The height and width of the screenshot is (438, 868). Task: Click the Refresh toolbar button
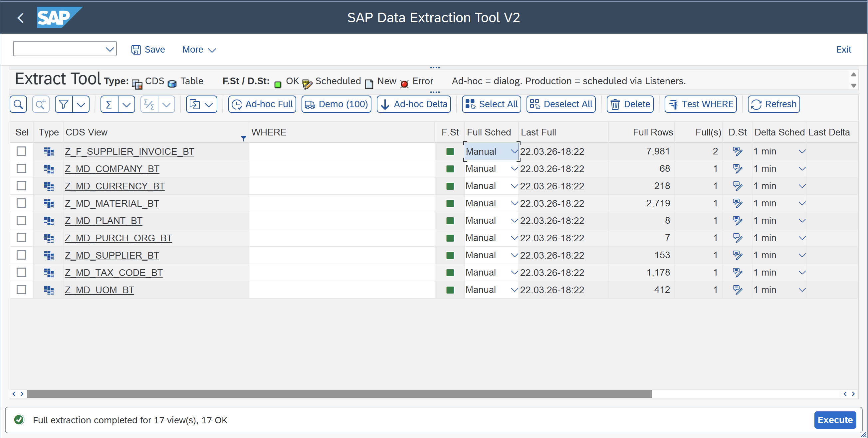(774, 105)
